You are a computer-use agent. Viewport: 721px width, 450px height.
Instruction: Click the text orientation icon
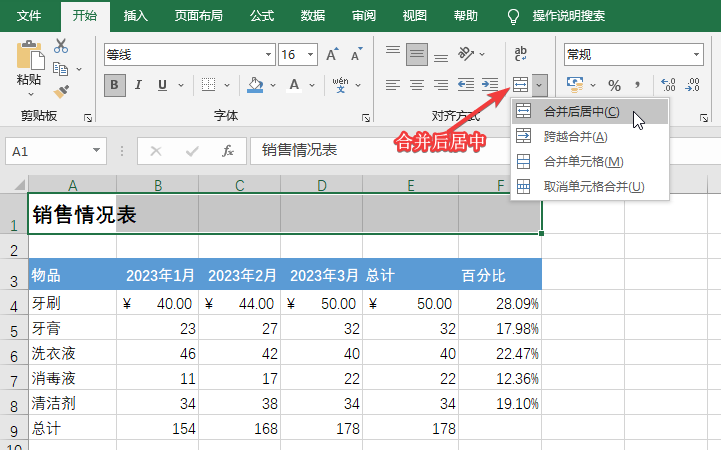coord(466,54)
